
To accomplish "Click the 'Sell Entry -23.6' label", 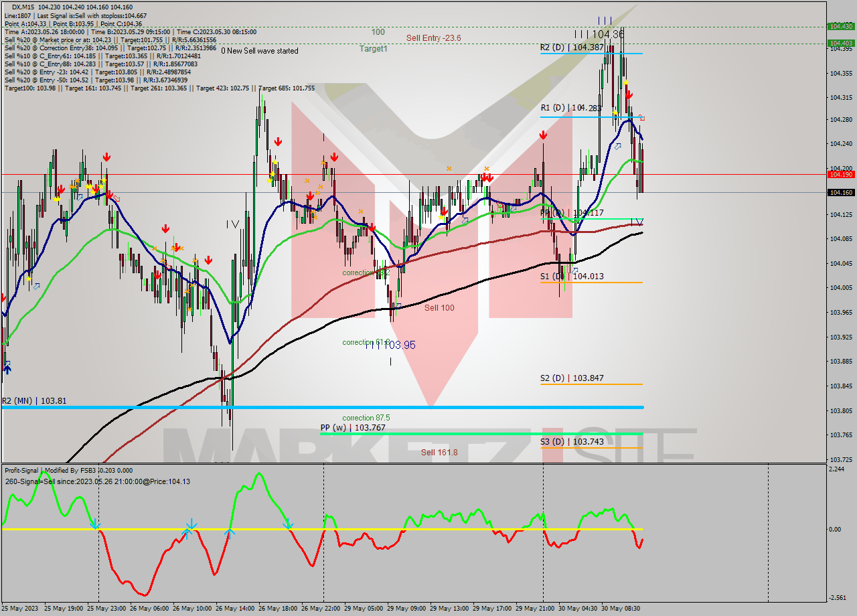I will tap(433, 38).
